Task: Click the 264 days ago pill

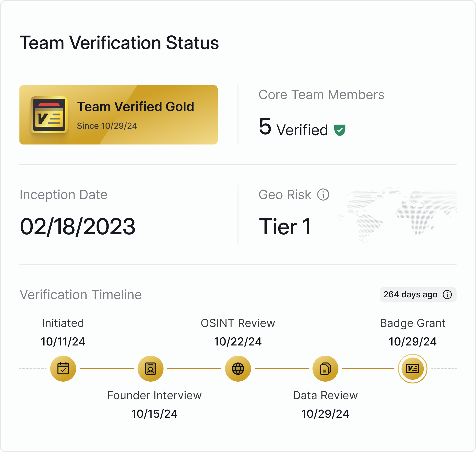Action: click(x=410, y=295)
